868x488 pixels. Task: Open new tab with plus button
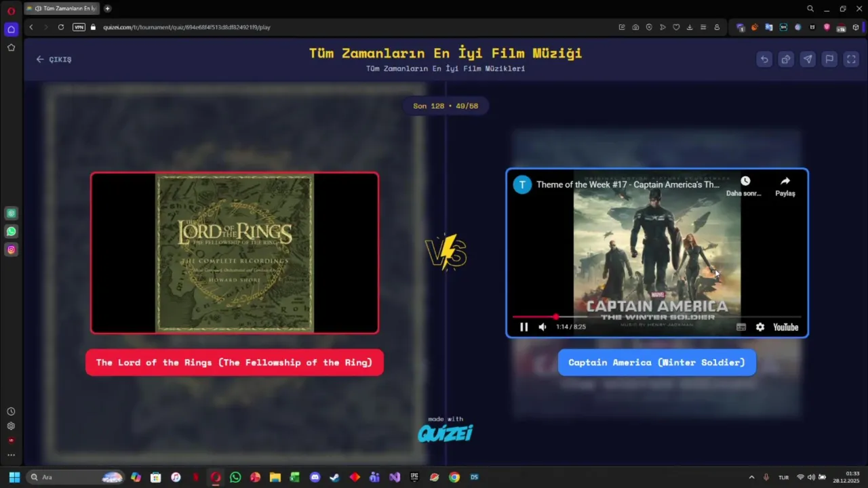pyautogui.click(x=107, y=9)
